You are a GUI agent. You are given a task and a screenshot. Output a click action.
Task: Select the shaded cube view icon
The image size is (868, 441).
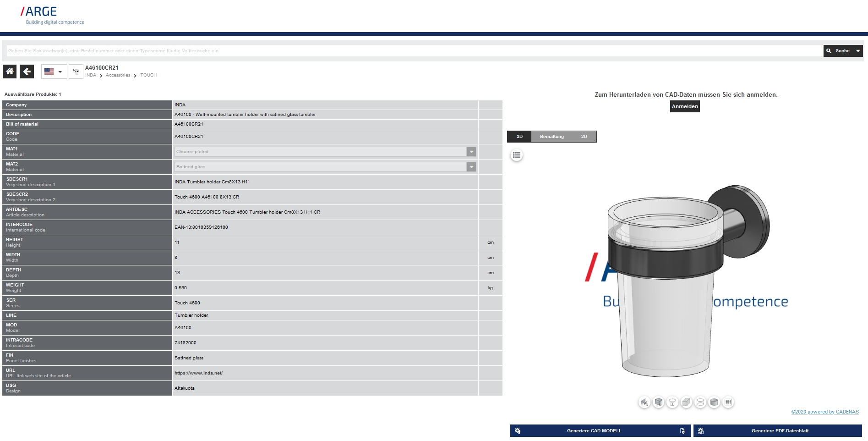tap(686, 402)
